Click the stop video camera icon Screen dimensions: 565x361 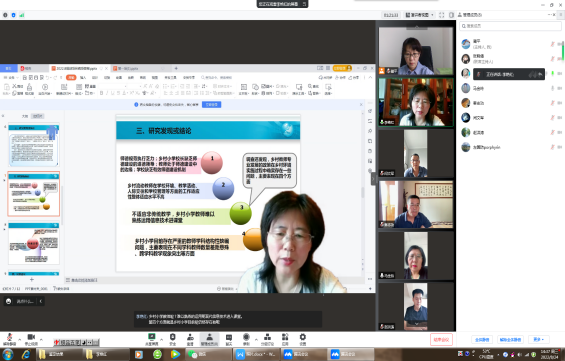point(31,337)
